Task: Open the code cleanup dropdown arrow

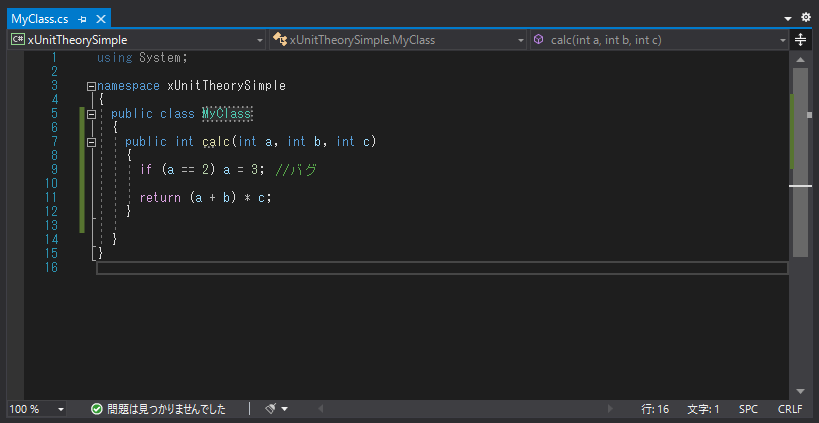Action: click(284, 409)
